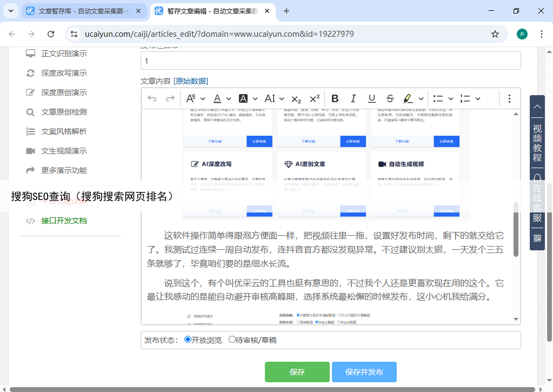
Task: Click the highlighter marker icon
Action: click(x=408, y=98)
